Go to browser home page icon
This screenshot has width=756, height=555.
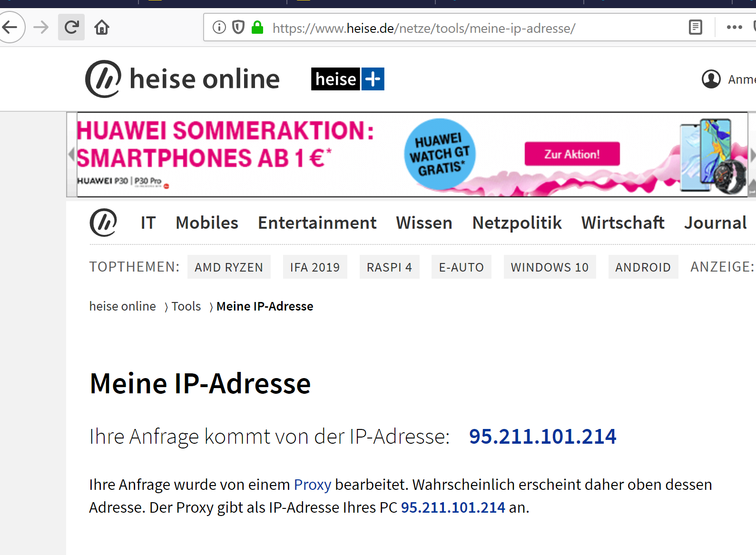(102, 28)
